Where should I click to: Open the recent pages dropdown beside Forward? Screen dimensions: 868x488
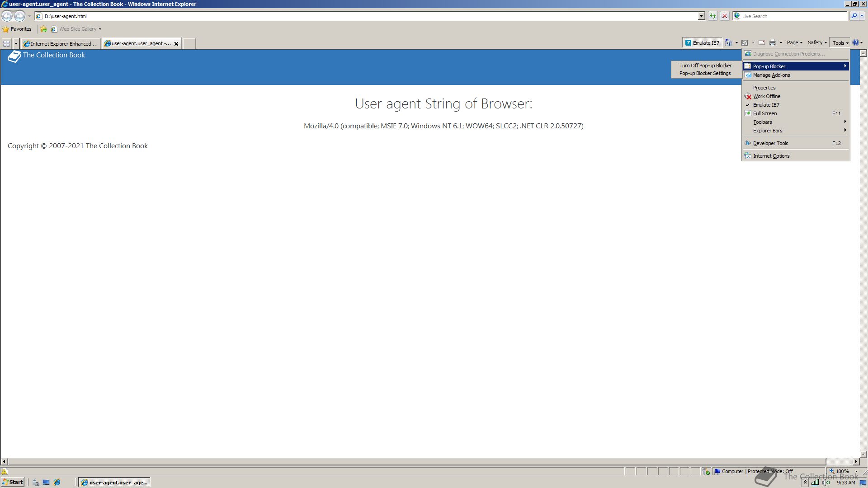(29, 16)
